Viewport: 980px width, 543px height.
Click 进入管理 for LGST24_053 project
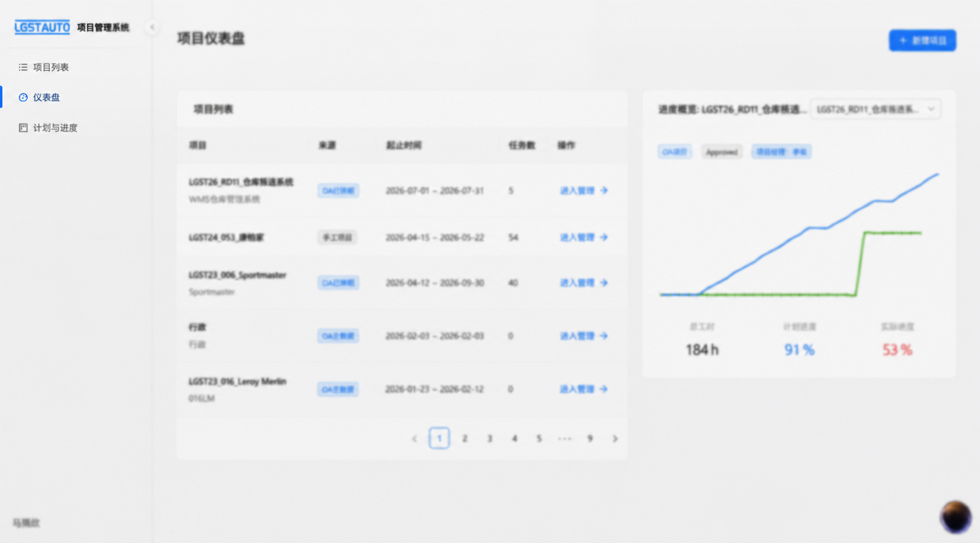(x=583, y=237)
